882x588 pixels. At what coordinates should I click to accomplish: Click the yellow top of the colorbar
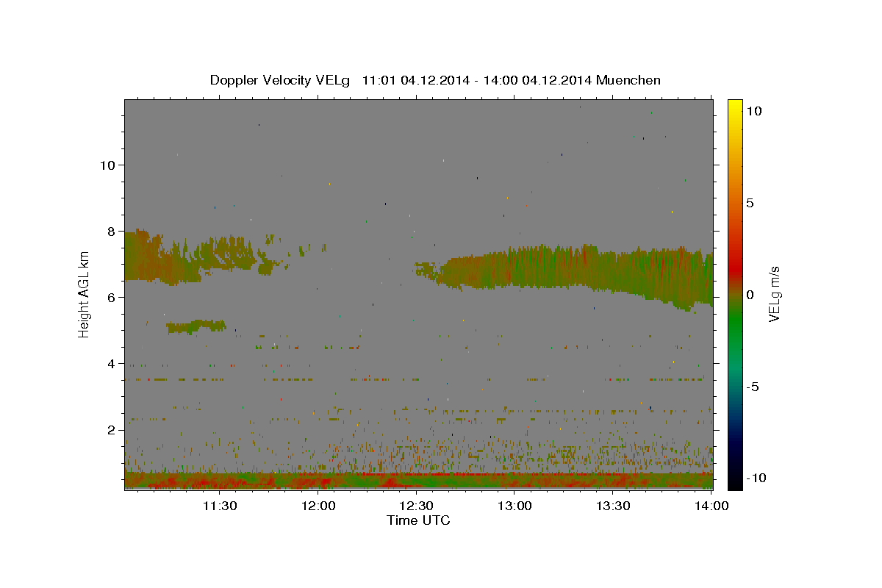coord(734,105)
